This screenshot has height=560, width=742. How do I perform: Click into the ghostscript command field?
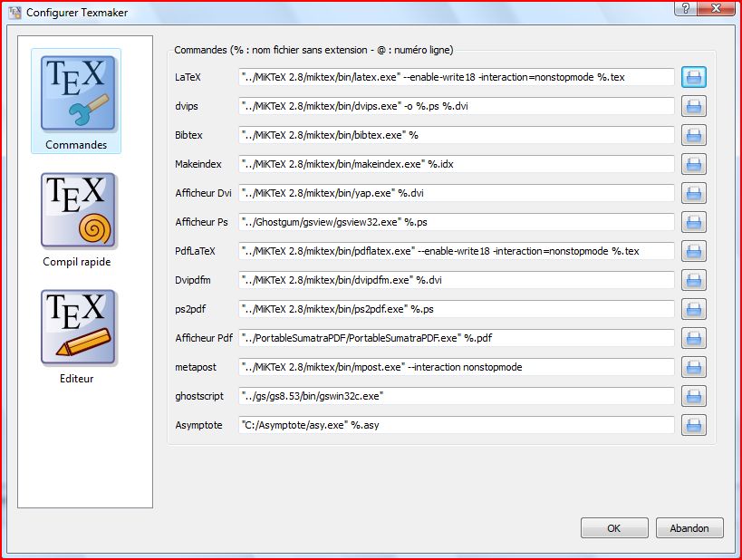[x=457, y=396]
